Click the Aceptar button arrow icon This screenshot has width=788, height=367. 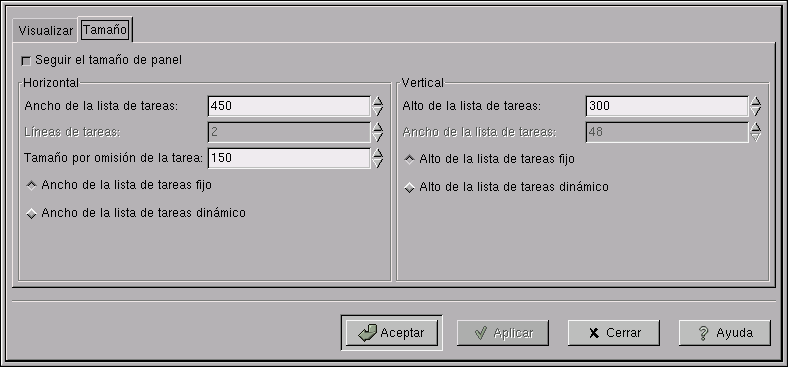(367, 333)
